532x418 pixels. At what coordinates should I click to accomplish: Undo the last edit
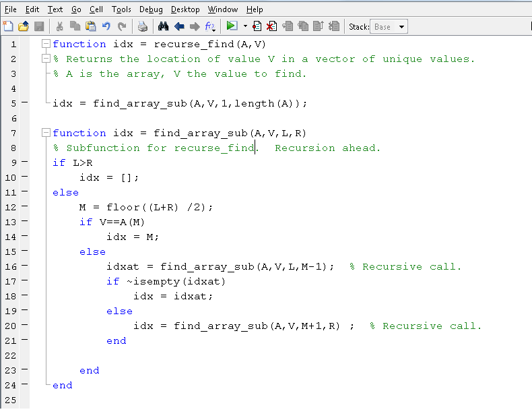(x=106, y=26)
